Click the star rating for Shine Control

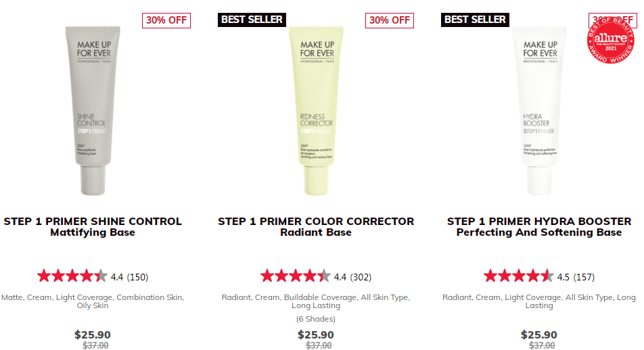pos(72,276)
